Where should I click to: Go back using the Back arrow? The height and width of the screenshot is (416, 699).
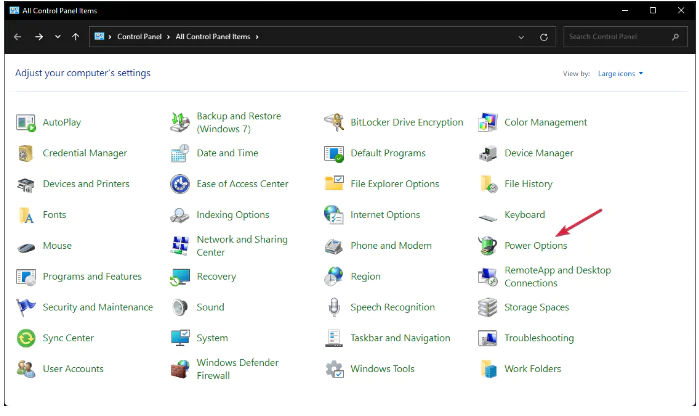click(x=17, y=37)
